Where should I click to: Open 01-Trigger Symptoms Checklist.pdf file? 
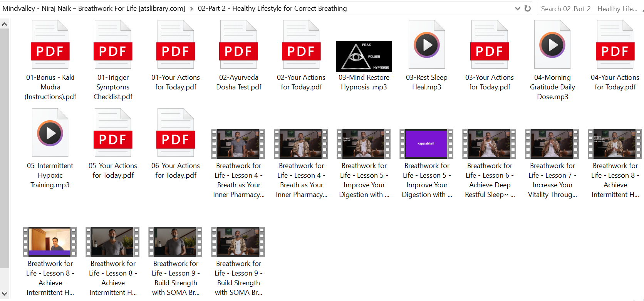pos(113,45)
